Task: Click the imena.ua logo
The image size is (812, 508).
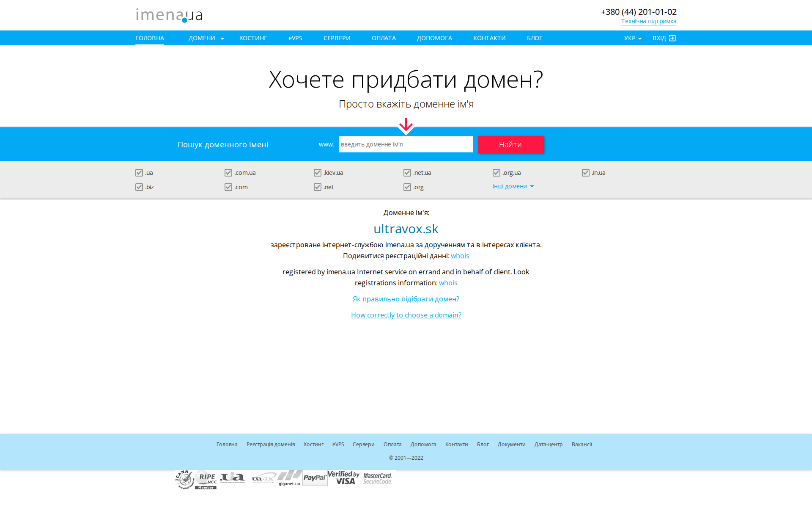Action: (x=168, y=15)
